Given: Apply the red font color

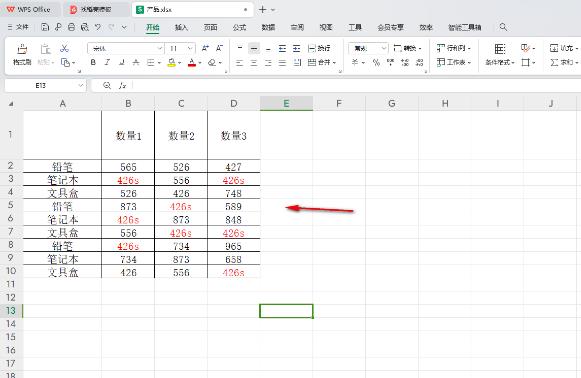Looking at the screenshot, I should click(x=192, y=63).
